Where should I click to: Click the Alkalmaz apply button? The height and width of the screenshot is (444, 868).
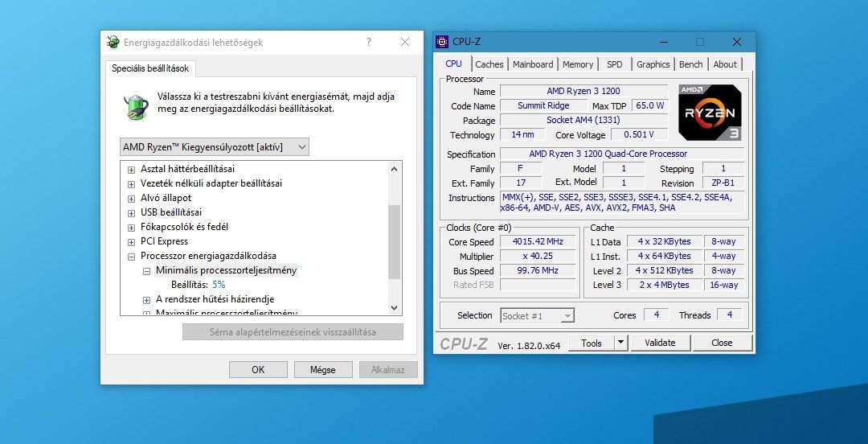point(387,370)
